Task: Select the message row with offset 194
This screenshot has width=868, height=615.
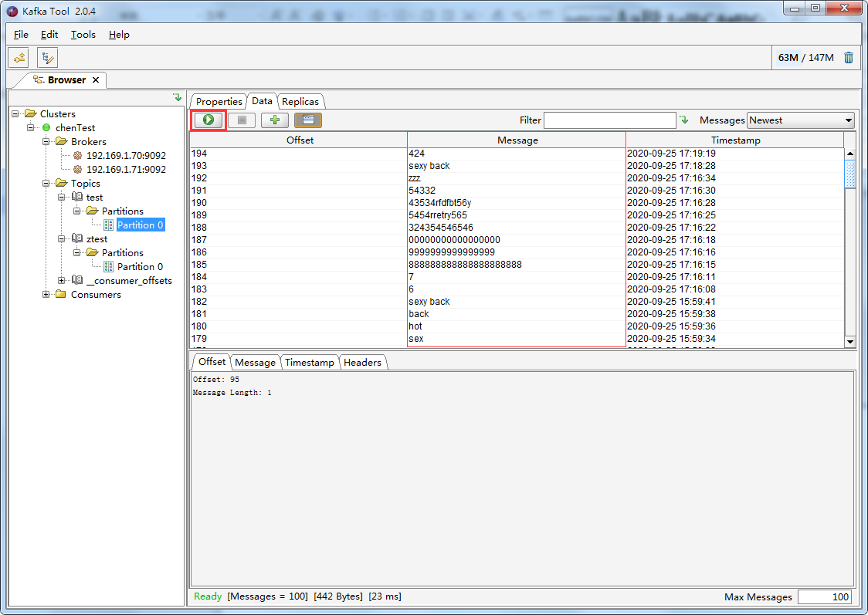Action: coord(517,154)
